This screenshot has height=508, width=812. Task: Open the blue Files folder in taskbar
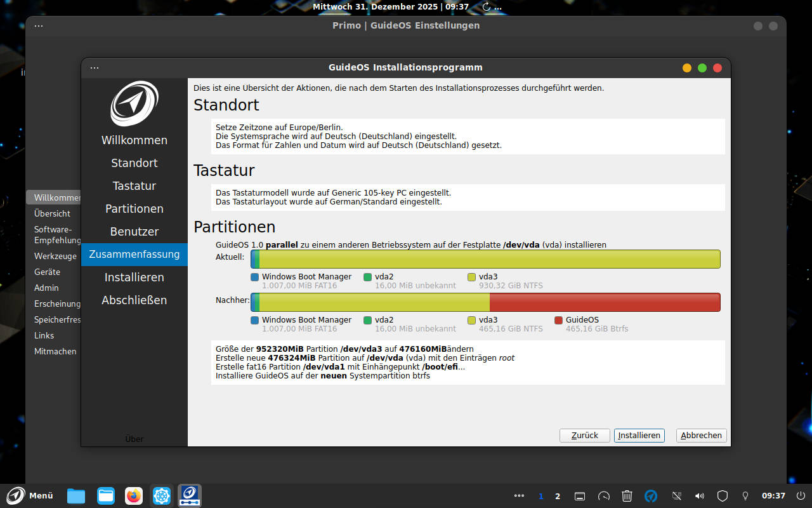point(76,495)
